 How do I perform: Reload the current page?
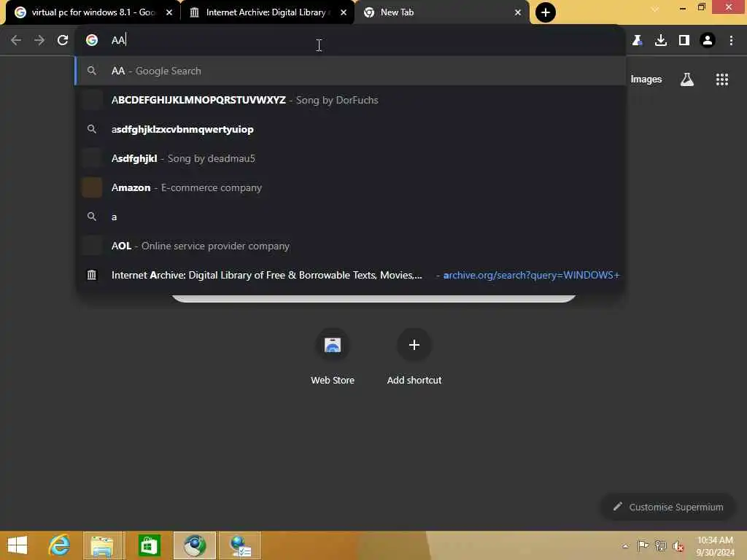[63, 41]
